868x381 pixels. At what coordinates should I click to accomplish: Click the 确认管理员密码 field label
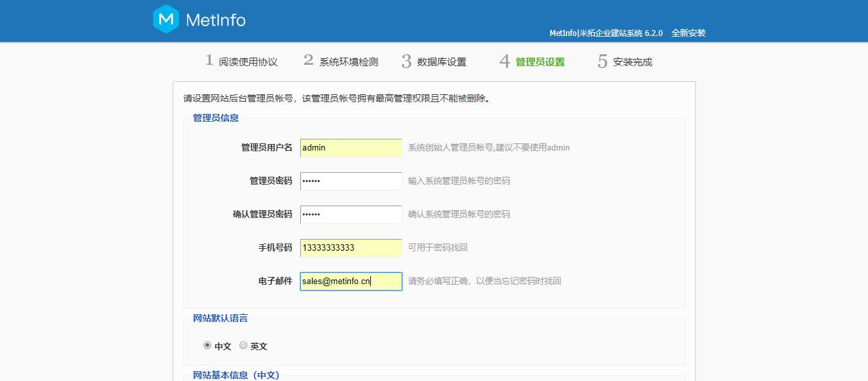[x=262, y=214]
